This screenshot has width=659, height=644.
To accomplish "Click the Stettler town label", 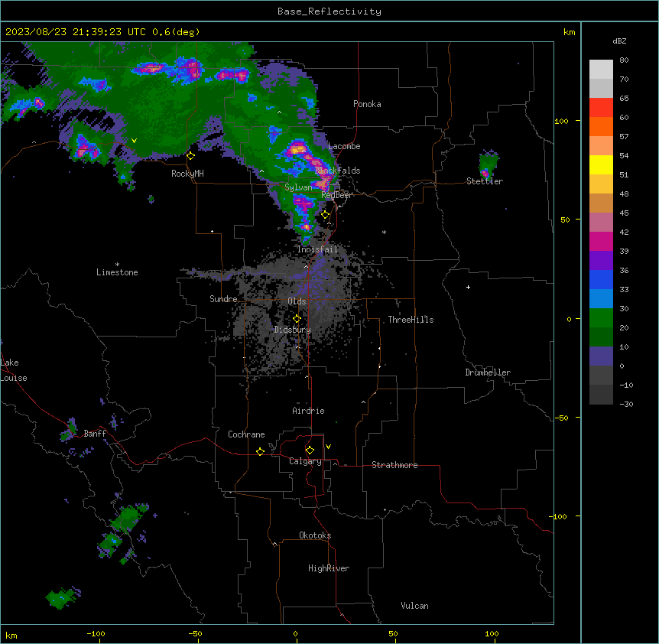I will 485,181.
